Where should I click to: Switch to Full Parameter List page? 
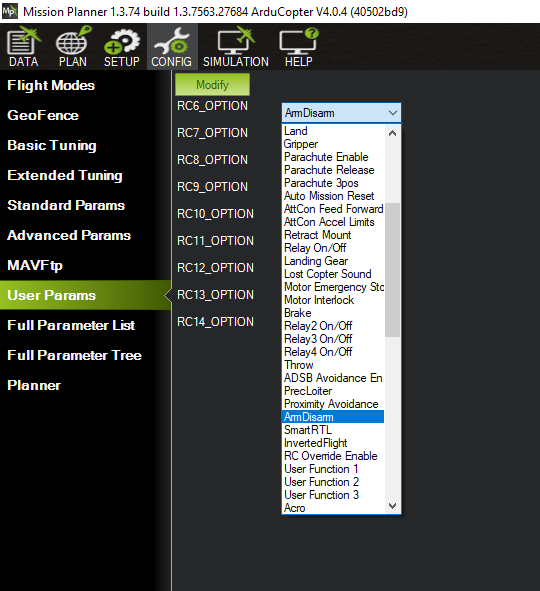[71, 325]
